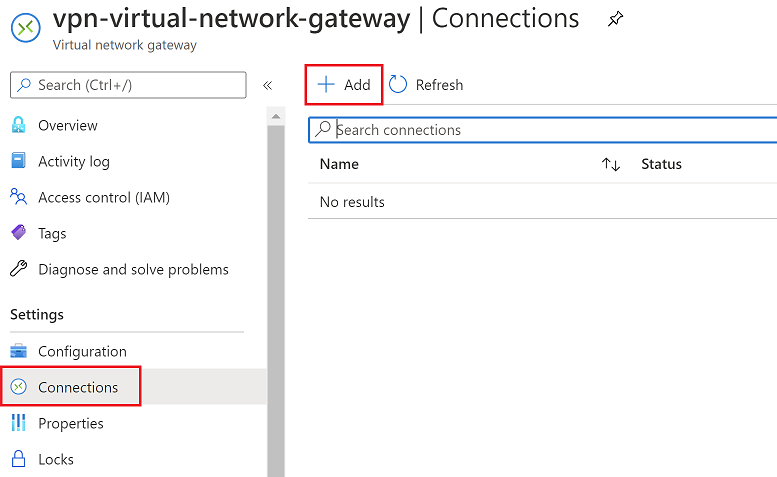Click the Add connection button
The image size is (777, 477).
click(x=343, y=85)
